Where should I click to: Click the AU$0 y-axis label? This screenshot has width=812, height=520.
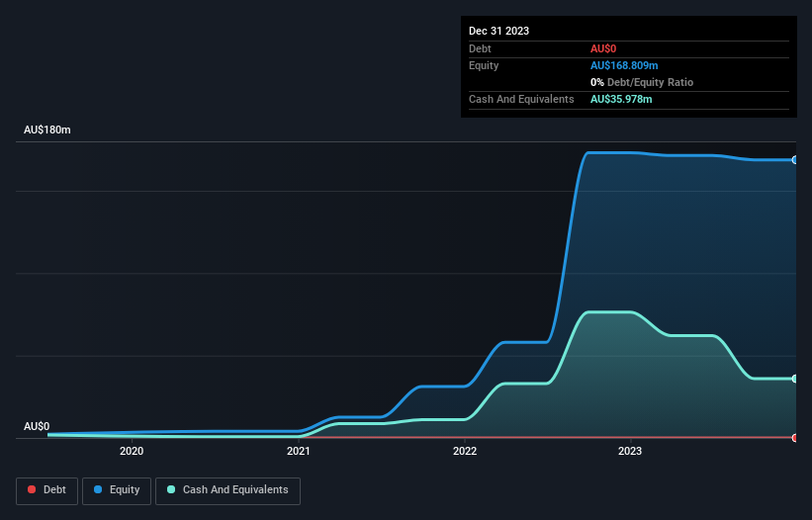[37, 426]
